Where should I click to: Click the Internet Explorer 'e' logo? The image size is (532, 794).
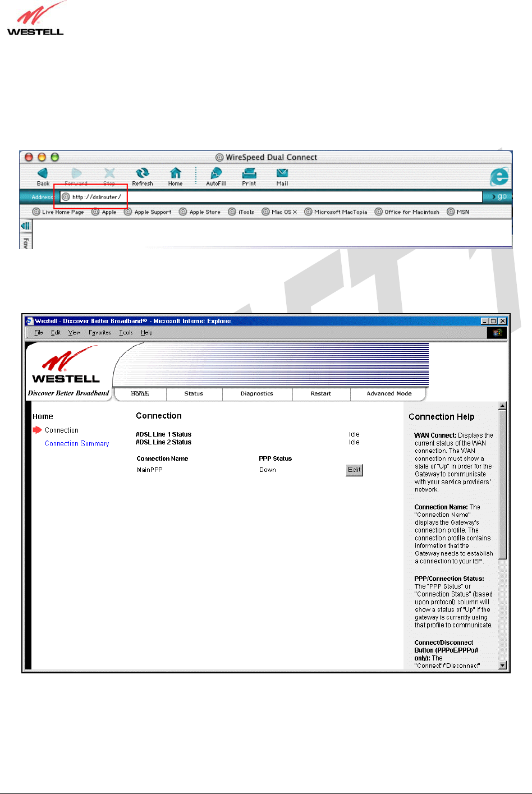499,176
